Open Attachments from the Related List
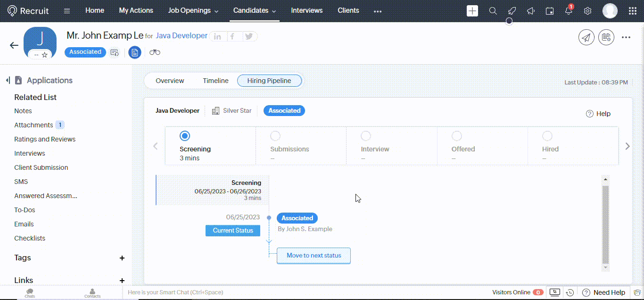Viewport: 644px width, 300px height. 33,125
